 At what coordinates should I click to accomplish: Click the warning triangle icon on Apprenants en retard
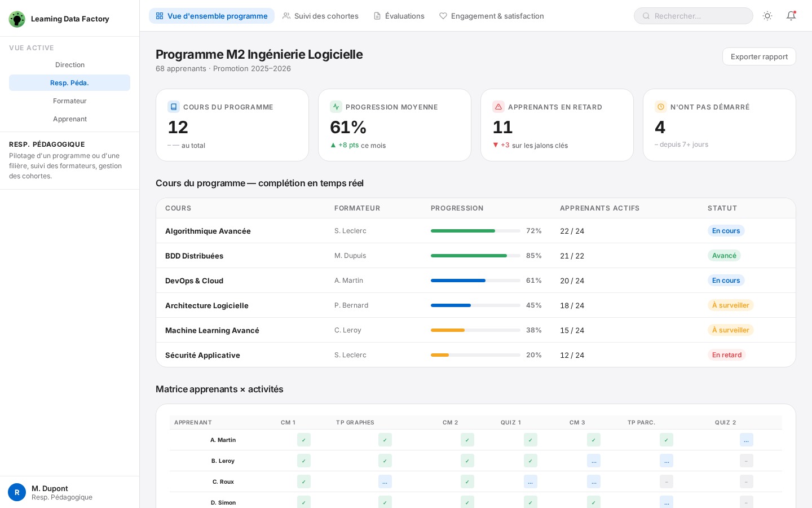click(498, 107)
